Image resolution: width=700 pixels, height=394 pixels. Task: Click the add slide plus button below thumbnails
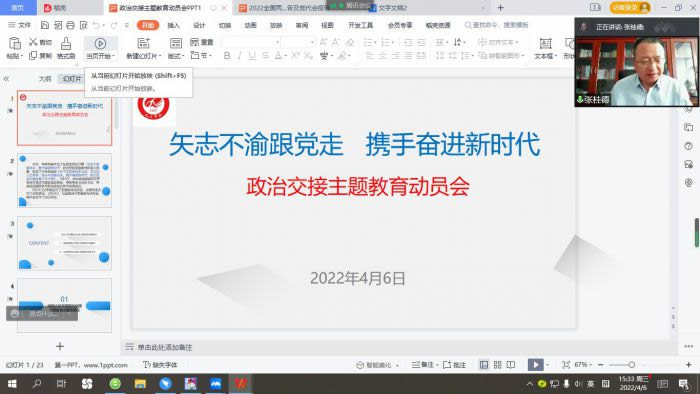click(x=60, y=346)
